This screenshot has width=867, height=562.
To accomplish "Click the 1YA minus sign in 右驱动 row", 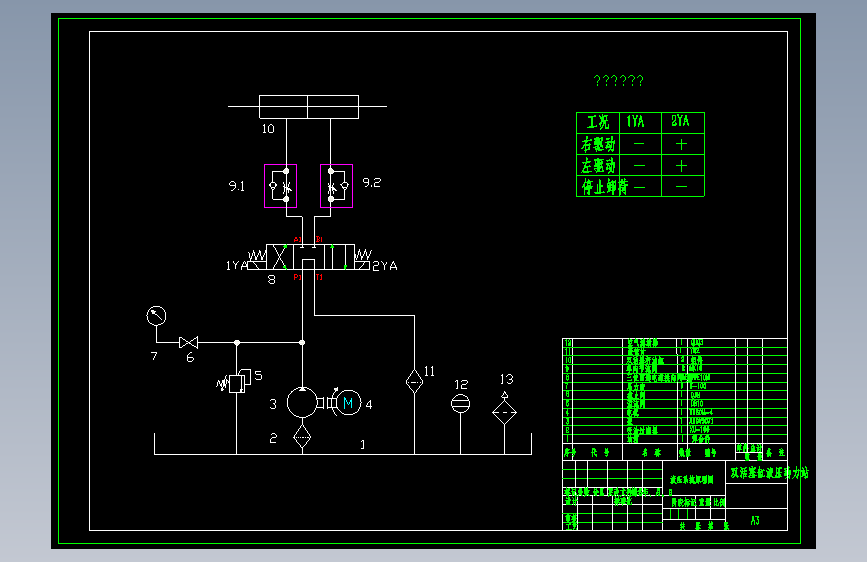I will coord(639,144).
